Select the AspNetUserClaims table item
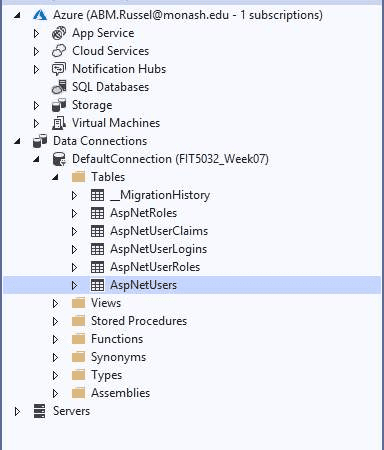 coord(159,231)
